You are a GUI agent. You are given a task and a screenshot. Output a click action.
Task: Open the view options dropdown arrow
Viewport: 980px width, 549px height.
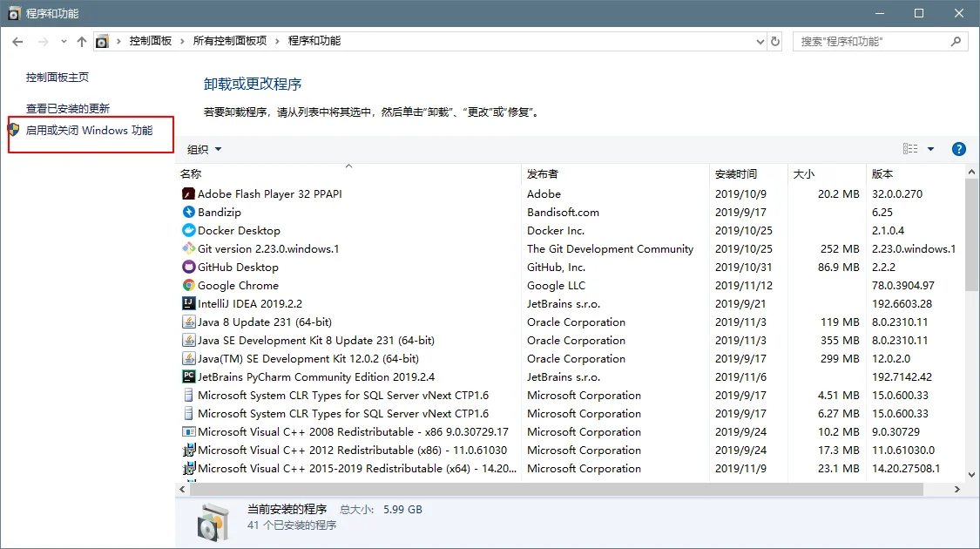(x=930, y=149)
